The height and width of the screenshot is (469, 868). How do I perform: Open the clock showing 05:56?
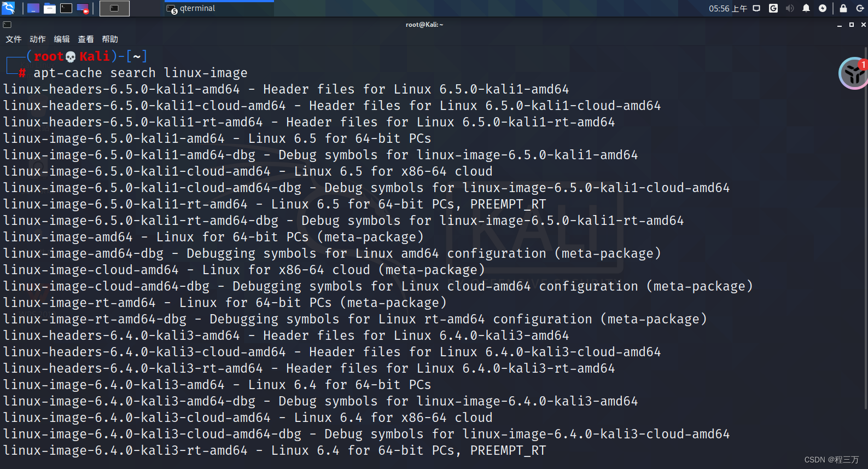(727, 8)
